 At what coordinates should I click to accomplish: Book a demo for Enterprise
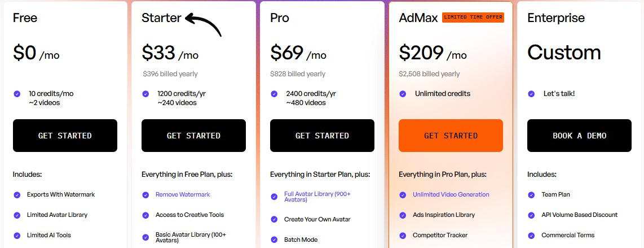pos(579,136)
